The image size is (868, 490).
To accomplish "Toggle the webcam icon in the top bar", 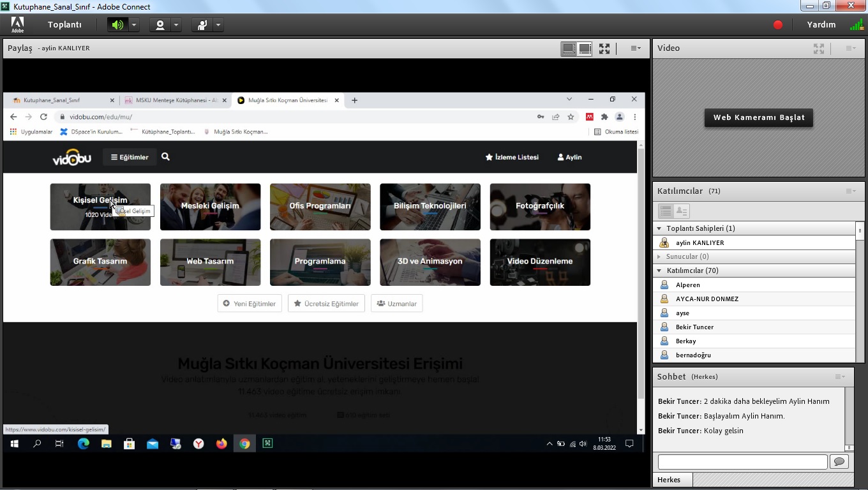I will (160, 25).
